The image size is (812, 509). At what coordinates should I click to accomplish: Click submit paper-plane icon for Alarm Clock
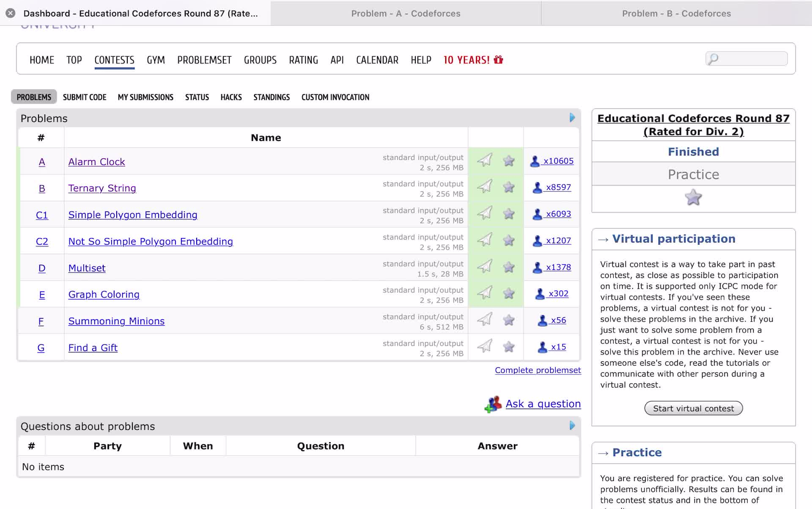pos(485,160)
